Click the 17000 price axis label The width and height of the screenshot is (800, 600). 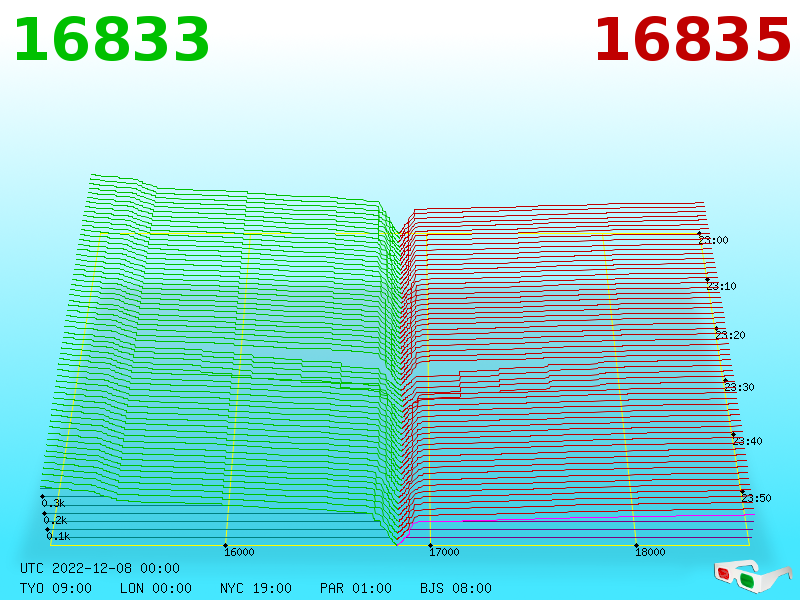click(x=444, y=552)
